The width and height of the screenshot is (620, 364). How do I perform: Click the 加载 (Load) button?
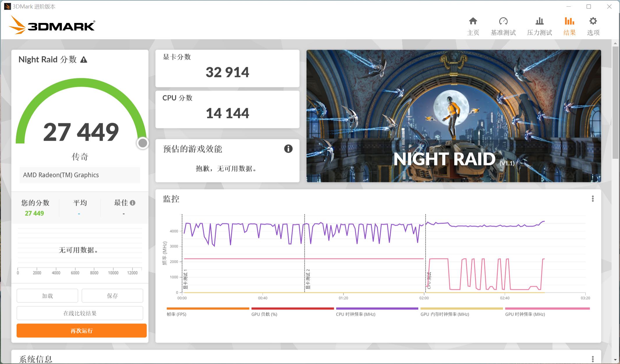click(x=47, y=296)
